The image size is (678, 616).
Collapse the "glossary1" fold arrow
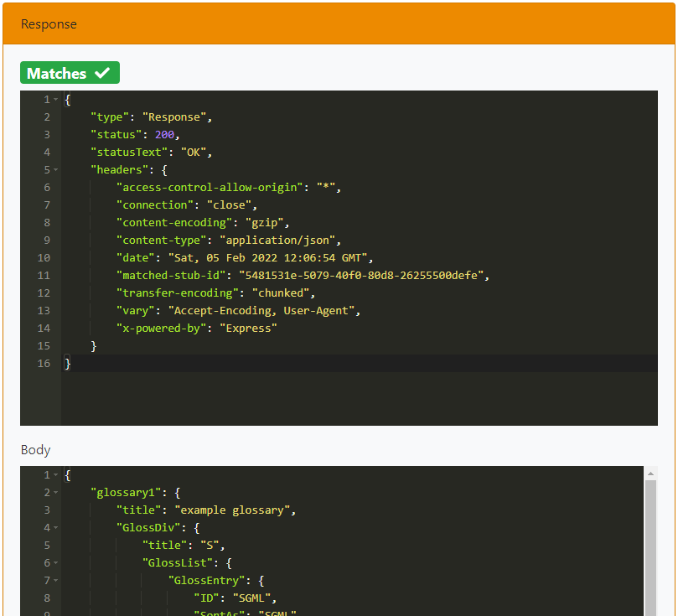[x=56, y=493]
